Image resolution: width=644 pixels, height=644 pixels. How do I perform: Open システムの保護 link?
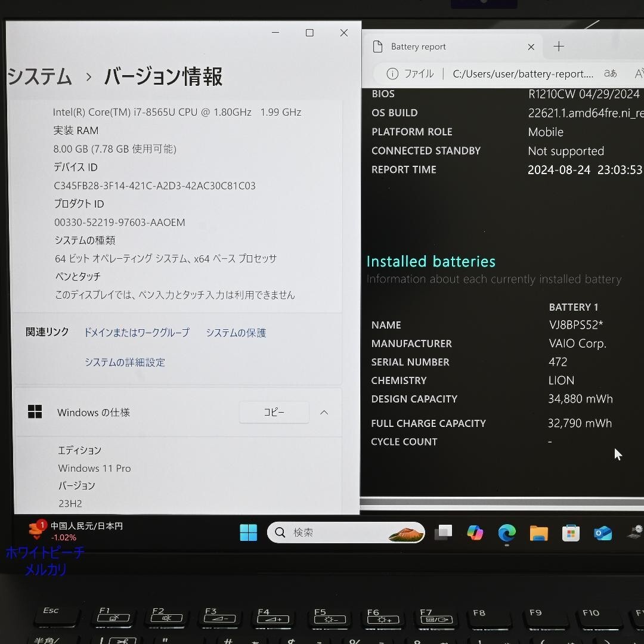[x=236, y=333]
